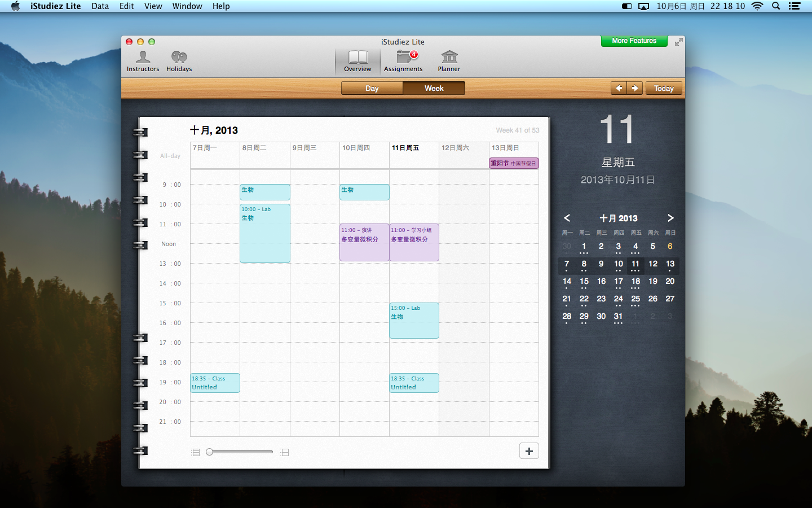Viewport: 812px width, 508px height.
Task: Click compact rows icon left of slider
Action: pyautogui.click(x=195, y=452)
